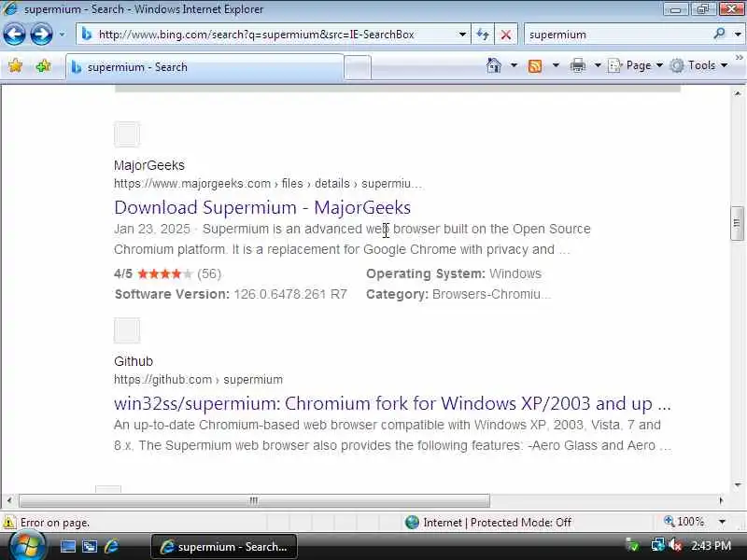
Task: Select the 'supermium - Search' tab
Action: pyautogui.click(x=204, y=67)
